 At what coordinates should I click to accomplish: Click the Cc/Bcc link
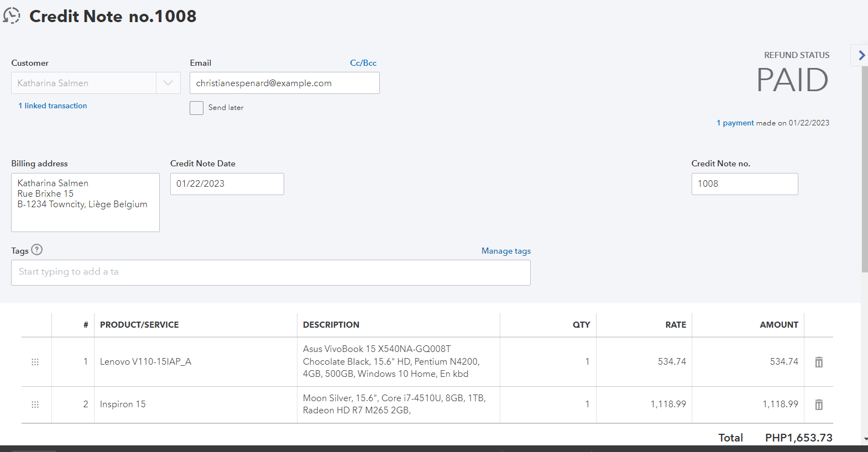(363, 63)
